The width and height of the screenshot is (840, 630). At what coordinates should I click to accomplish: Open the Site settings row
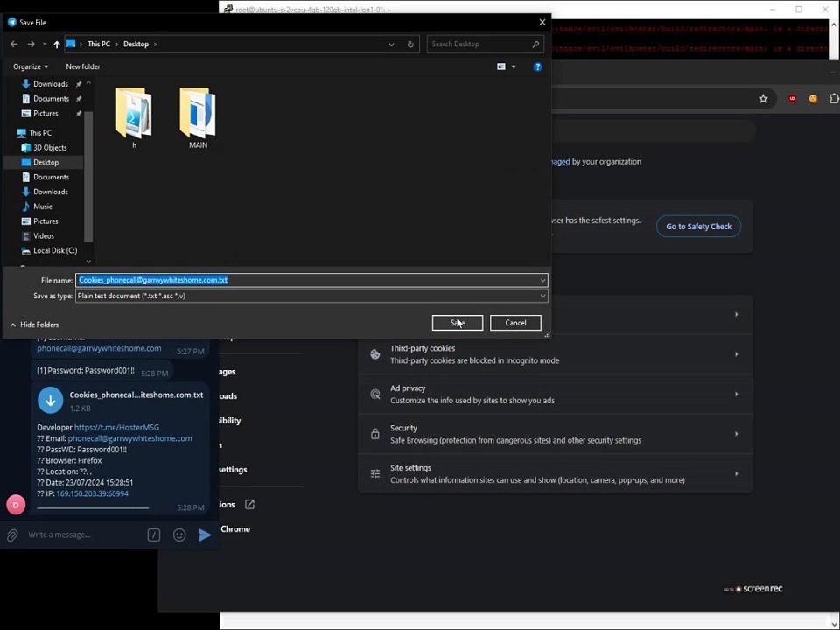pos(555,474)
